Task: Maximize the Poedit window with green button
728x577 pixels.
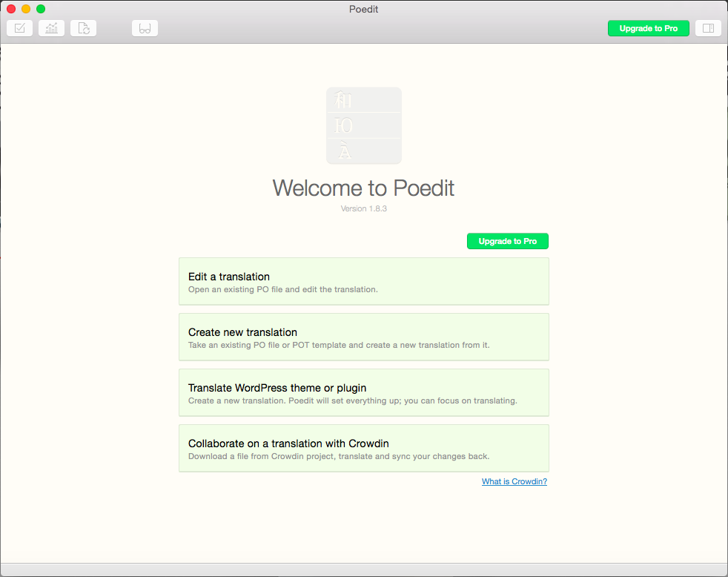Action: point(41,9)
